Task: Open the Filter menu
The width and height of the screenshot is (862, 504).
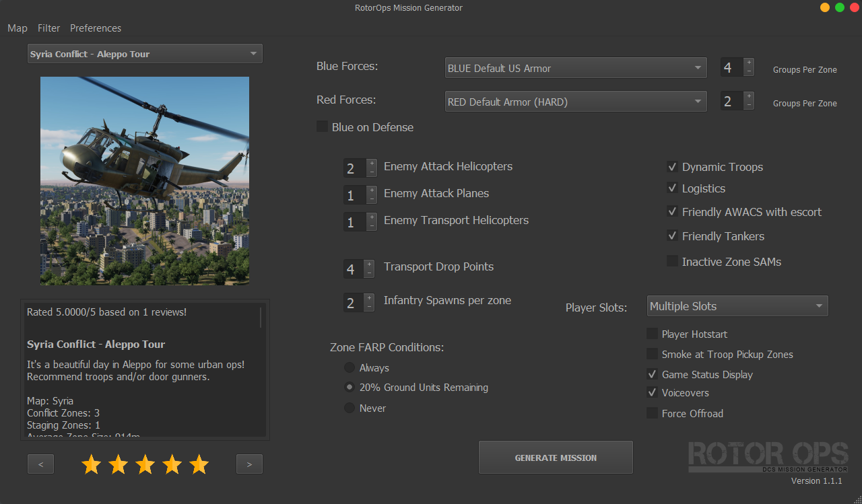Action: pyautogui.click(x=48, y=28)
